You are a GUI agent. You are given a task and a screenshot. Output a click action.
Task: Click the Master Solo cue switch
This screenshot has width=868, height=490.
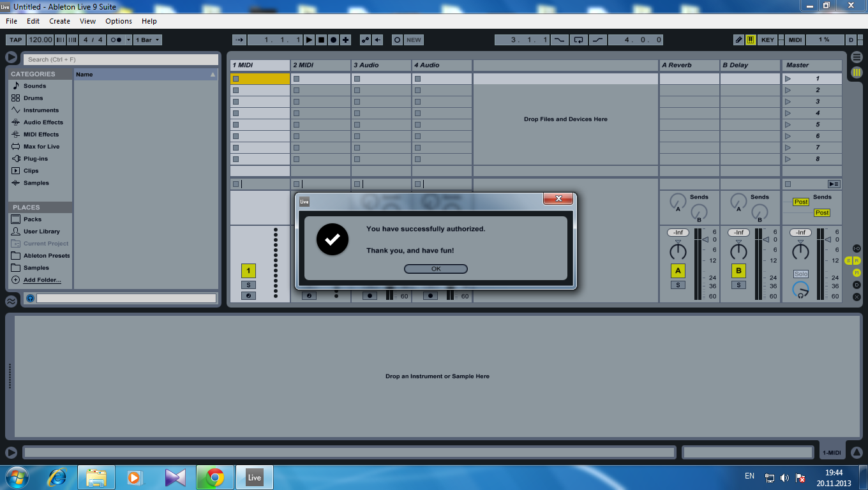point(800,274)
